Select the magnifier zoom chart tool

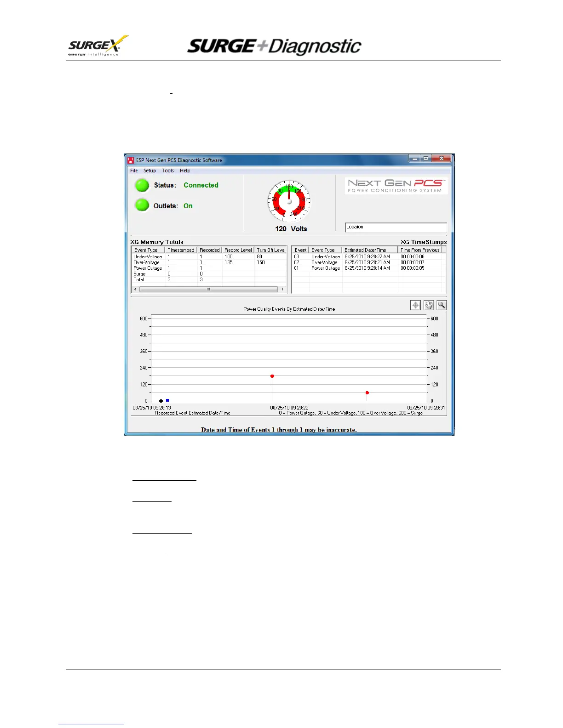point(442,305)
